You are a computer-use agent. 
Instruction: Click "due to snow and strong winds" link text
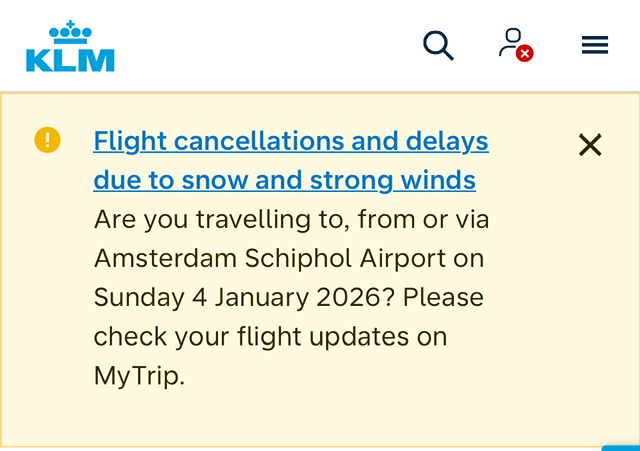click(284, 181)
